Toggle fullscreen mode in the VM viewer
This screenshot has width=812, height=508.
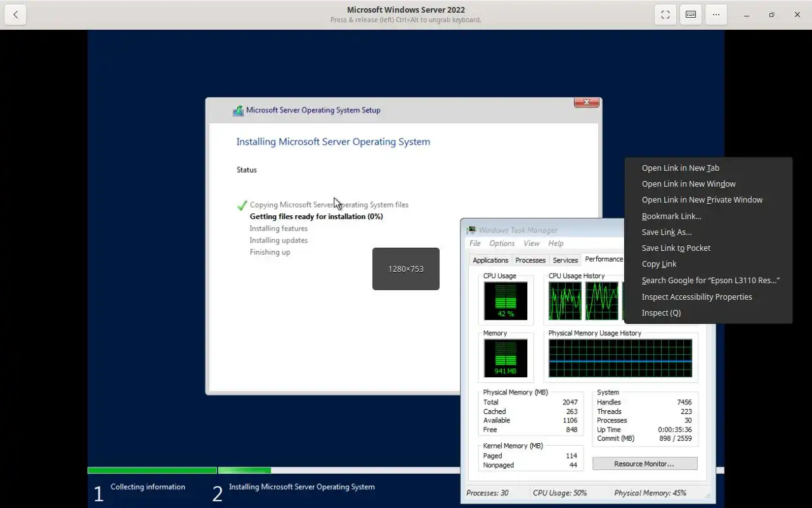click(x=665, y=15)
